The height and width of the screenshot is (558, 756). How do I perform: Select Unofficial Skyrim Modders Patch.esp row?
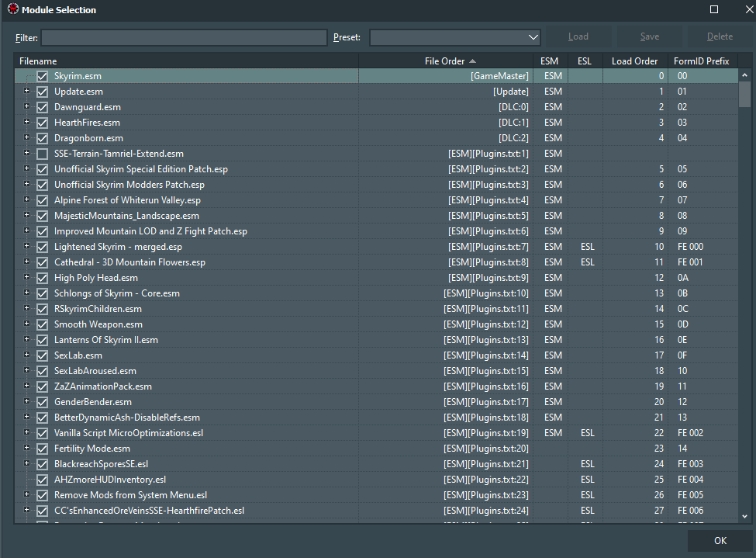click(x=376, y=185)
